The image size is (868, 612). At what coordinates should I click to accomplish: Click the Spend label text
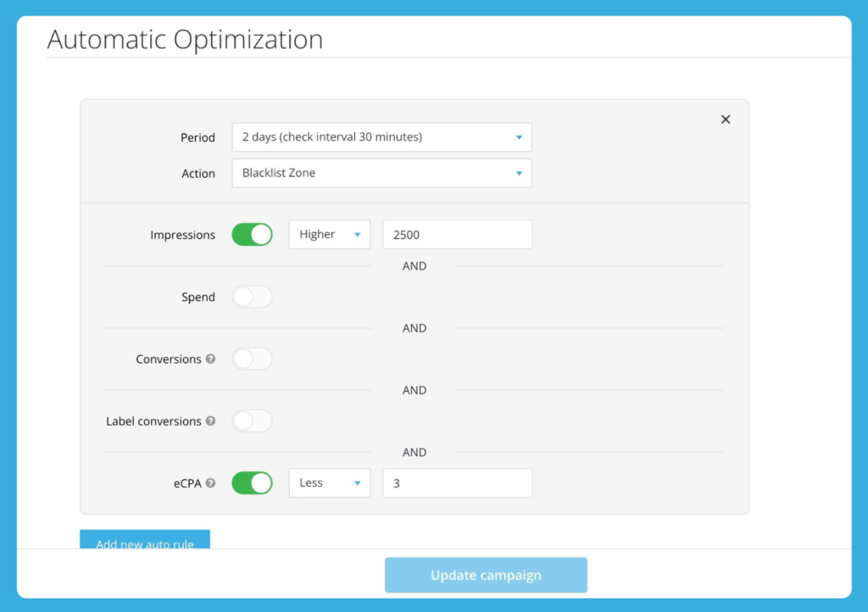point(198,298)
